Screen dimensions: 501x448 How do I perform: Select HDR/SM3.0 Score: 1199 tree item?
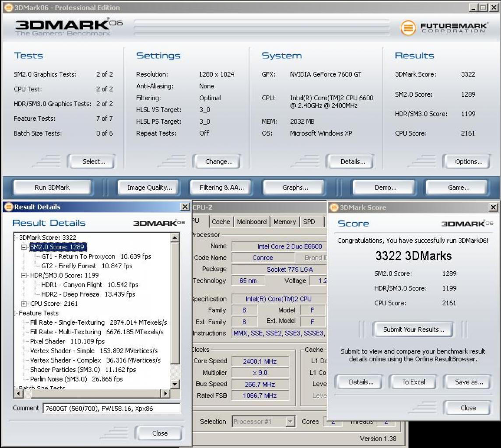click(64, 275)
